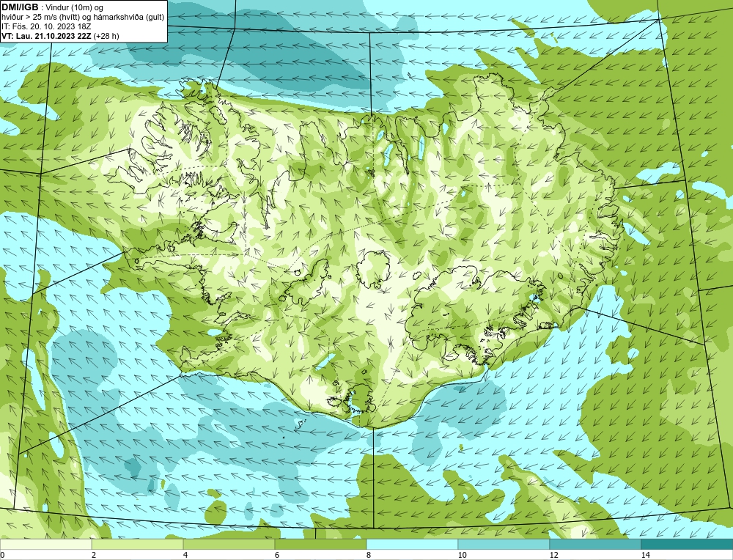Click the 12–14 m/s legend color band

(x=595, y=544)
